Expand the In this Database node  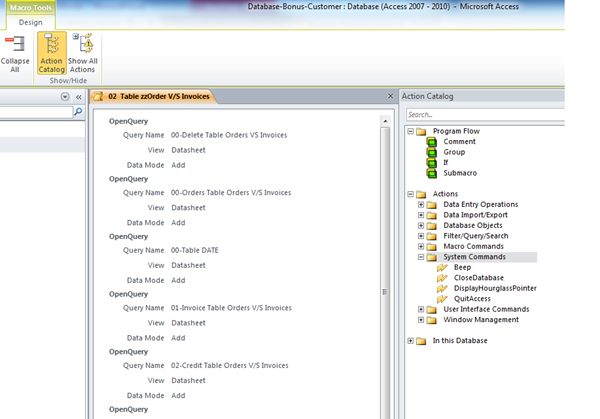[x=410, y=341]
